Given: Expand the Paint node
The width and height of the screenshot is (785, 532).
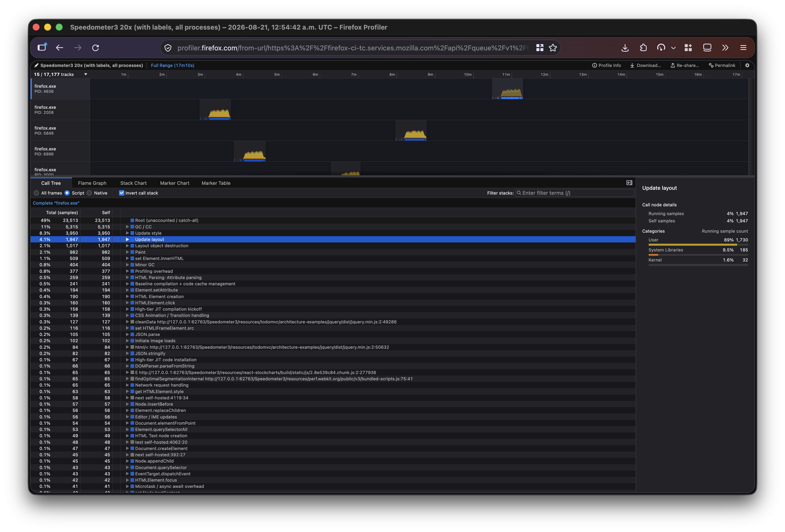Looking at the screenshot, I should (127, 252).
